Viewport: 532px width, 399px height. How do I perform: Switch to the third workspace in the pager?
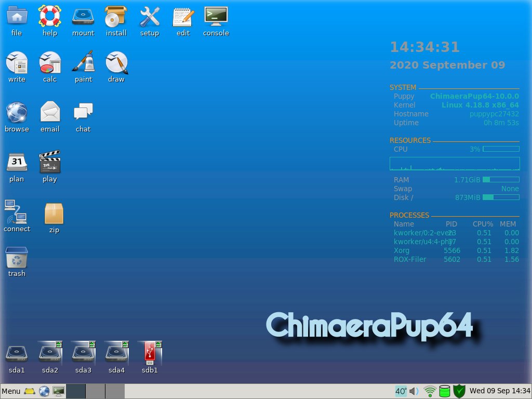click(115, 391)
